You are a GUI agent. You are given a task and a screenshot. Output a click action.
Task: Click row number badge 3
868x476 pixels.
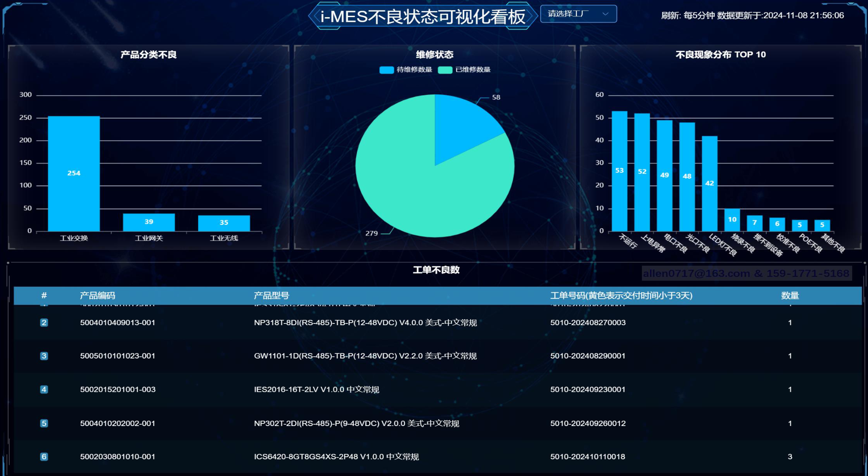[44, 356]
